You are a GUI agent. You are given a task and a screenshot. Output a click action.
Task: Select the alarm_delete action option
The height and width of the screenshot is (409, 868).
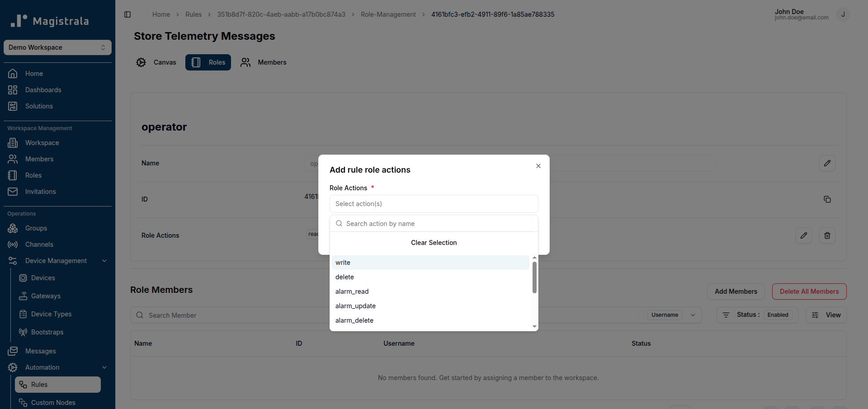point(430,320)
